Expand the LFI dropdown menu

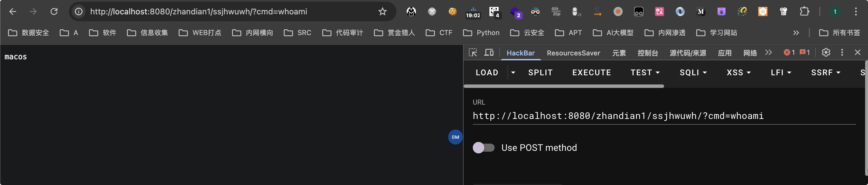(781, 72)
